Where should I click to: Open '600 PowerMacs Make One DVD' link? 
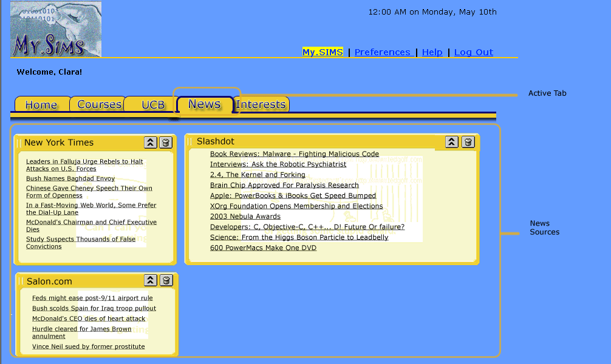[264, 248]
